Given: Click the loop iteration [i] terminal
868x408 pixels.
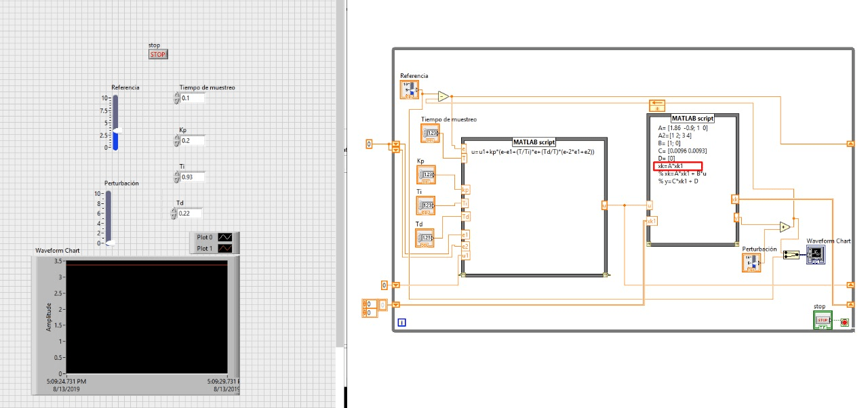Looking at the screenshot, I should (401, 323).
